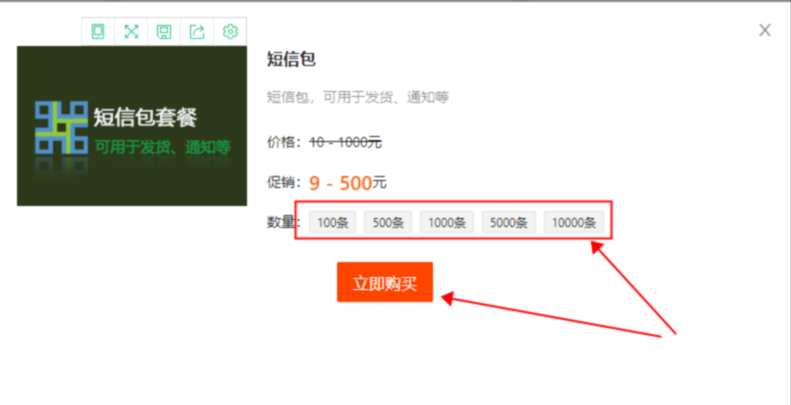Click the save disk icon in the toolbar
Screen dimensions: 791x405
[164, 32]
